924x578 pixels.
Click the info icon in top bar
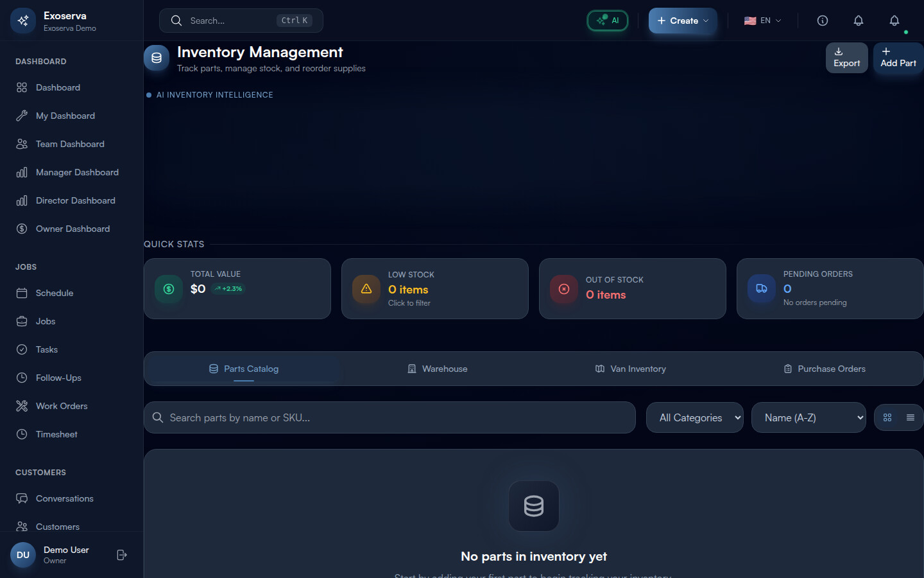click(822, 21)
